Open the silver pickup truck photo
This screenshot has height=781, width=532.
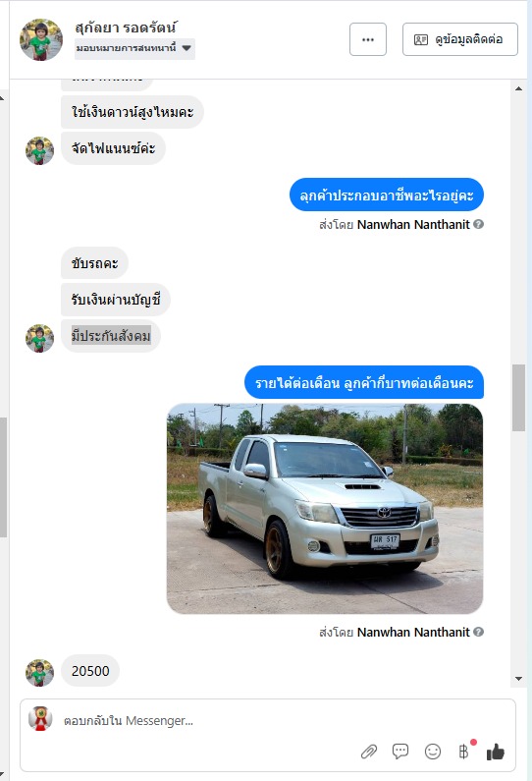pyautogui.click(x=325, y=509)
